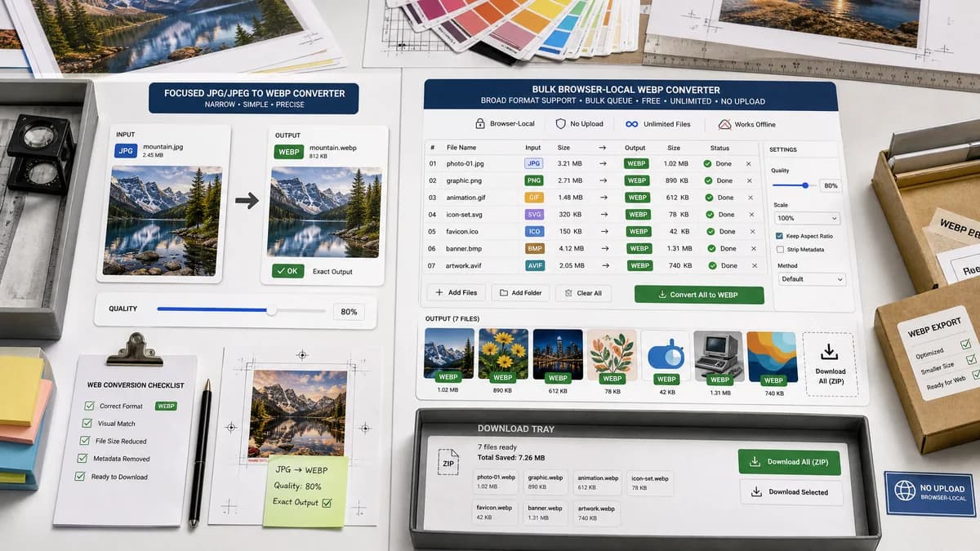This screenshot has height=551, width=980.
Task: Click the blue JPG badge beside mountain.jpg
Action: point(126,150)
